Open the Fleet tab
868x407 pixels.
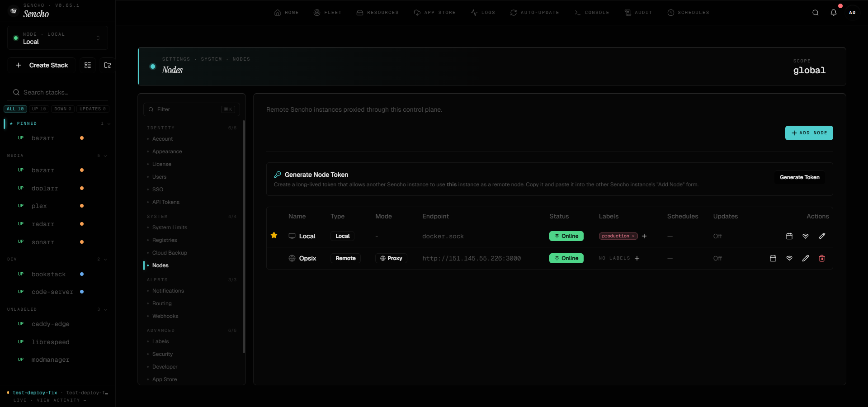click(x=327, y=13)
